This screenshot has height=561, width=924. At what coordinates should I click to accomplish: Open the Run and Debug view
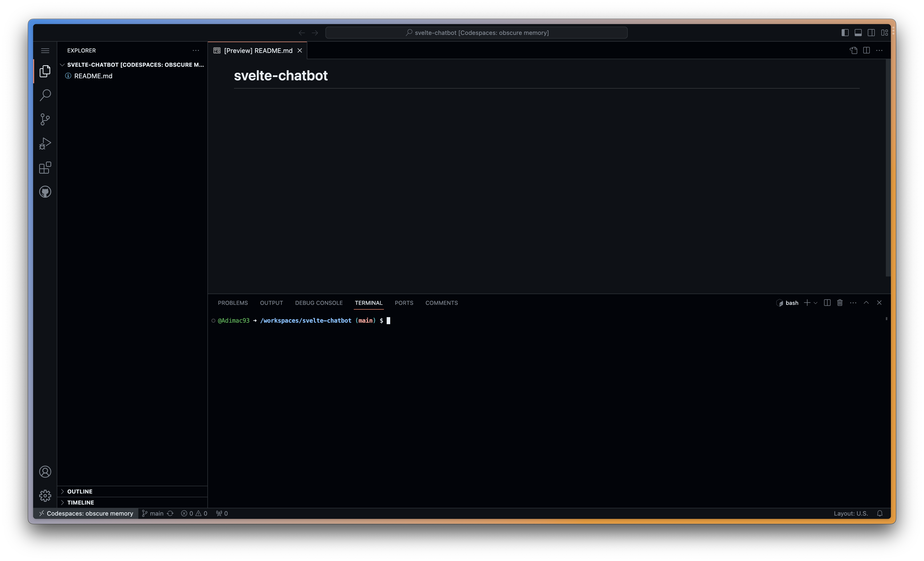(x=45, y=144)
